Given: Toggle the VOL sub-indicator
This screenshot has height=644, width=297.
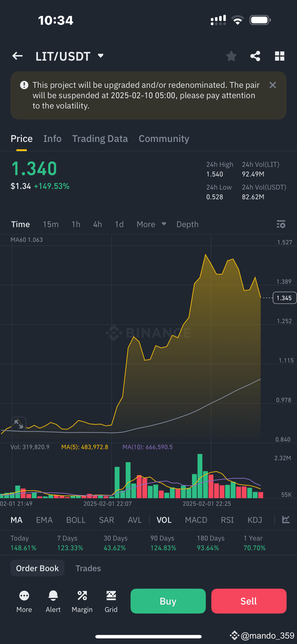Looking at the screenshot, I should [164, 520].
